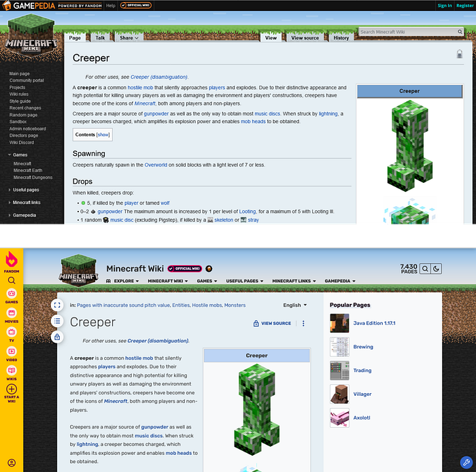The height and width of the screenshot is (472, 476).
Task: Open Minecraft Dungeons in left sidebar
Action: tap(33, 178)
